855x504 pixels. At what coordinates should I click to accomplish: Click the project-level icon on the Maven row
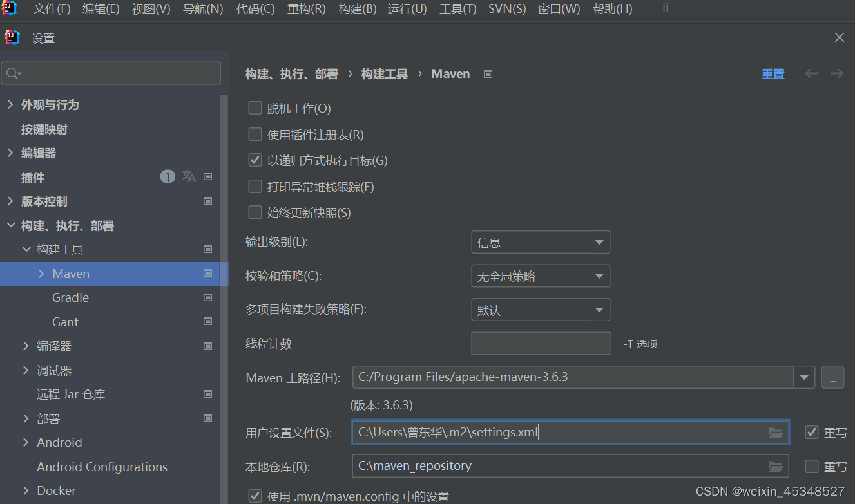click(x=207, y=274)
